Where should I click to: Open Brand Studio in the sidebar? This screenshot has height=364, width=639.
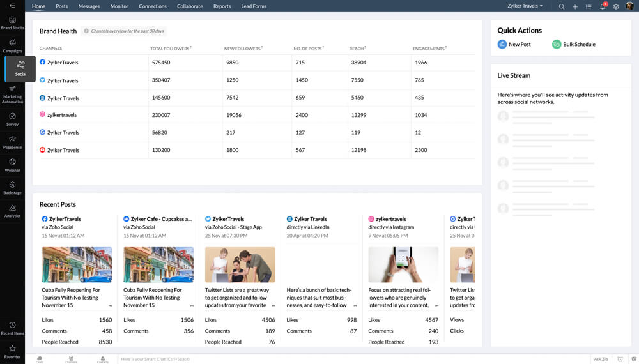click(12, 24)
